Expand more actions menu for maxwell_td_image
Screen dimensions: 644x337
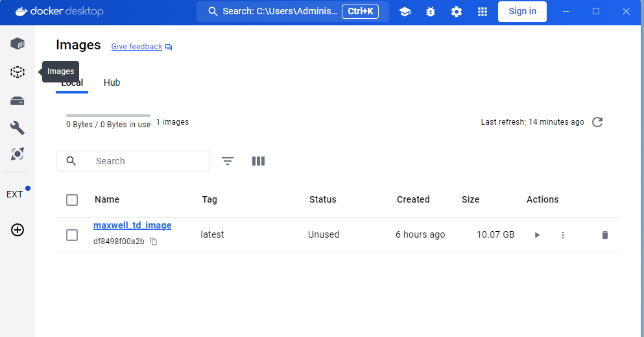pos(563,235)
